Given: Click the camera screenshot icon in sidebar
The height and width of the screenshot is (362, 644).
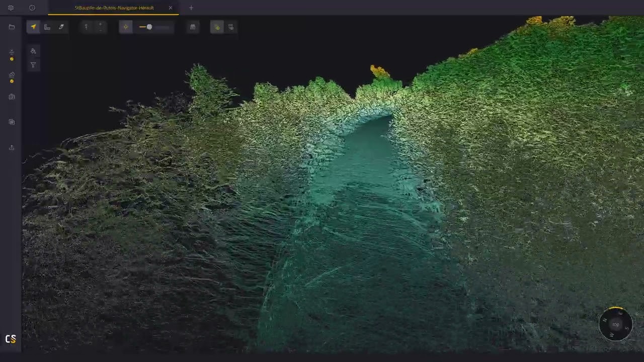Looking at the screenshot, I should [x=12, y=97].
